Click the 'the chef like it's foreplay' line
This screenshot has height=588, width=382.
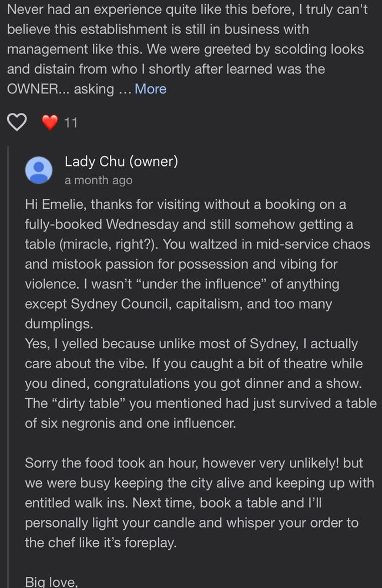(x=100, y=542)
